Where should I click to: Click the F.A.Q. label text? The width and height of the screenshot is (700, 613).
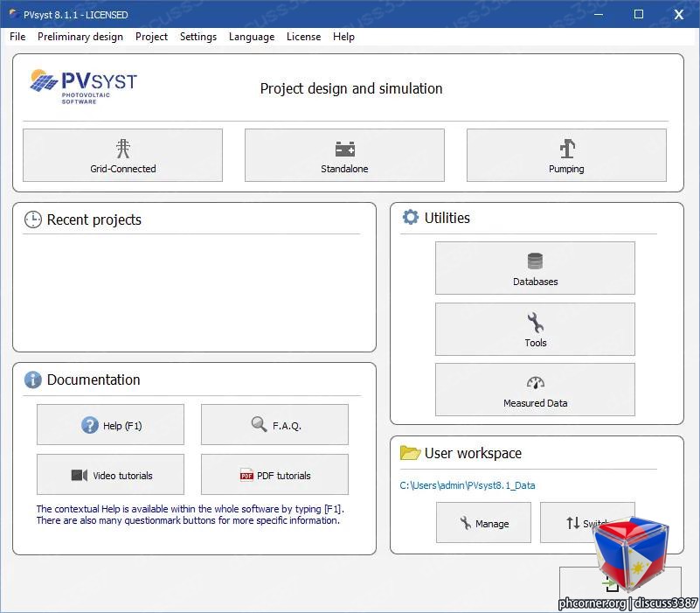(x=287, y=426)
